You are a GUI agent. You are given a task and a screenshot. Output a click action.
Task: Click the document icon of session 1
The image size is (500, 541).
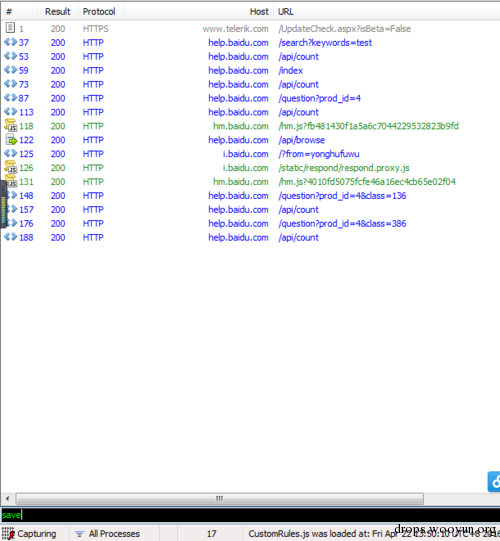click(10, 28)
